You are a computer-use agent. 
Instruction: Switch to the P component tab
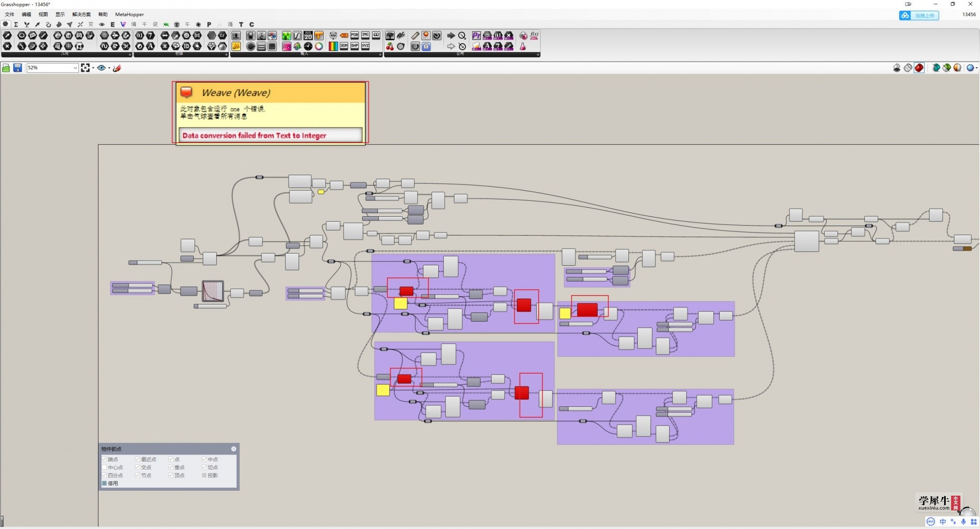pyautogui.click(x=209, y=24)
